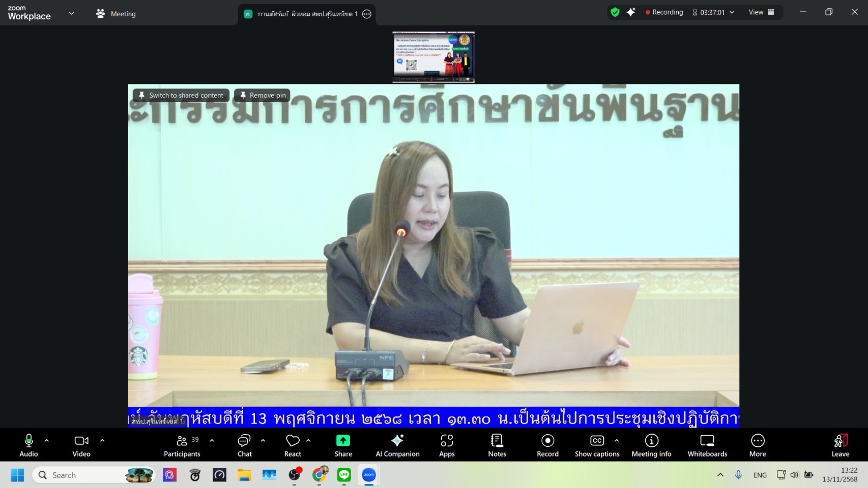Click the encryption shield icon
This screenshot has height=488, width=868.
point(615,12)
